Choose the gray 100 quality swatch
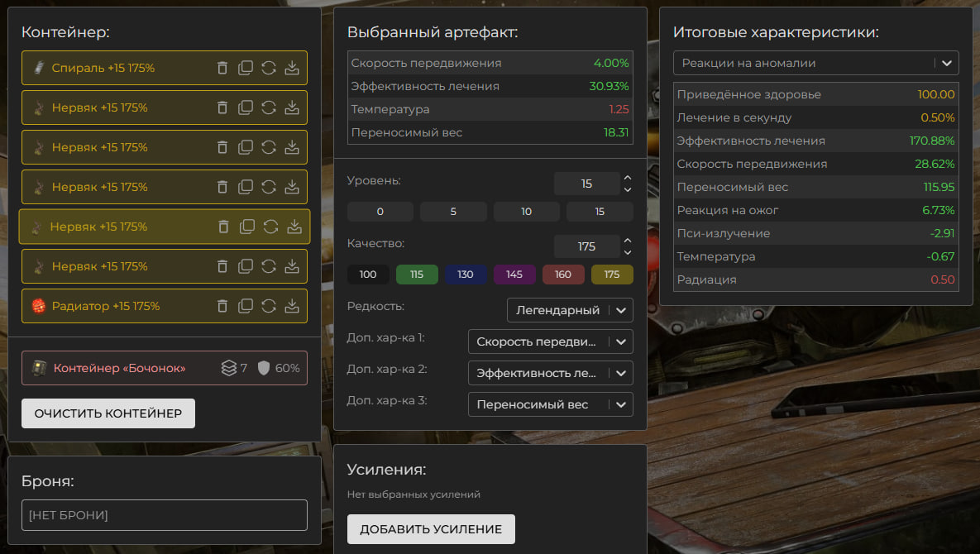The height and width of the screenshot is (554, 980). tap(368, 275)
